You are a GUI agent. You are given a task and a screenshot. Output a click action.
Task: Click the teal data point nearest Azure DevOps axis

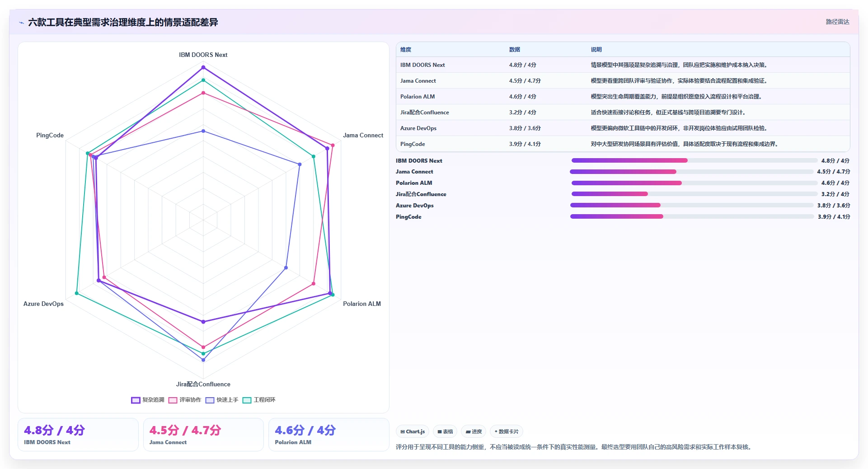pos(77,294)
